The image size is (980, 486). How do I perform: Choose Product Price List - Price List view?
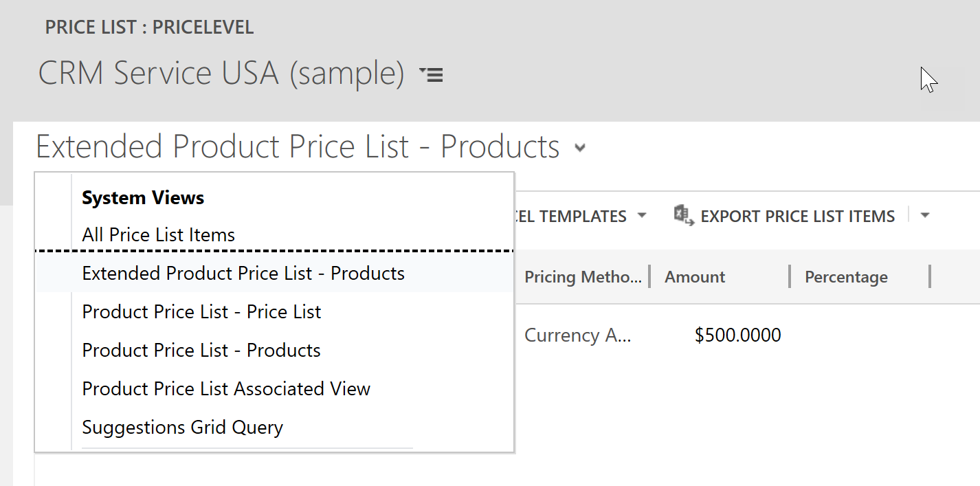(x=201, y=311)
